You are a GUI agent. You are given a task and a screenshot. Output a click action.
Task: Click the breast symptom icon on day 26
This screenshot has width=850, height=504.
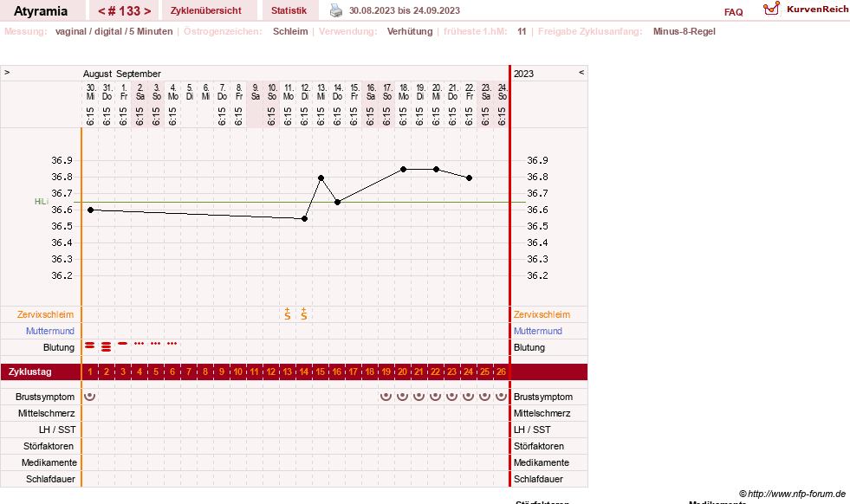point(501,396)
